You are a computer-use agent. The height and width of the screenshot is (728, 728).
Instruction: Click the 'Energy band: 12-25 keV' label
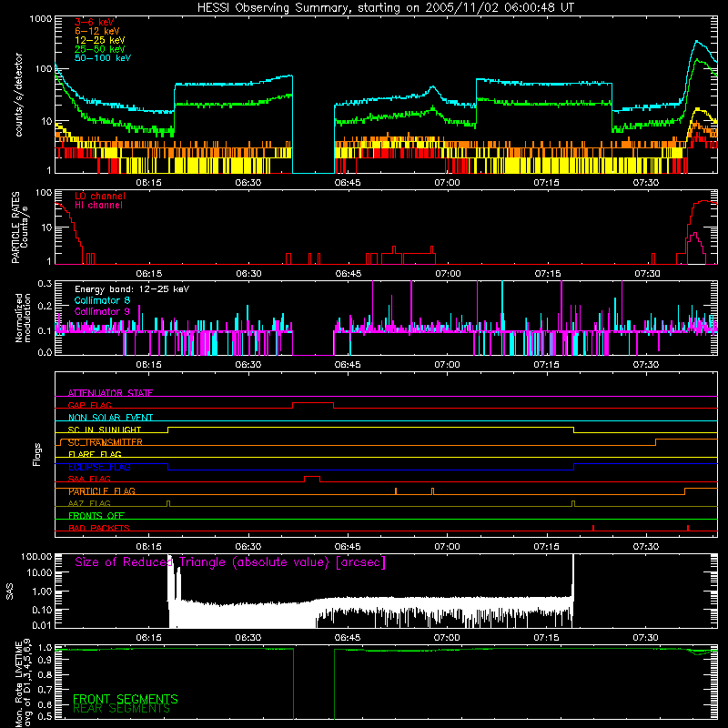(132, 289)
